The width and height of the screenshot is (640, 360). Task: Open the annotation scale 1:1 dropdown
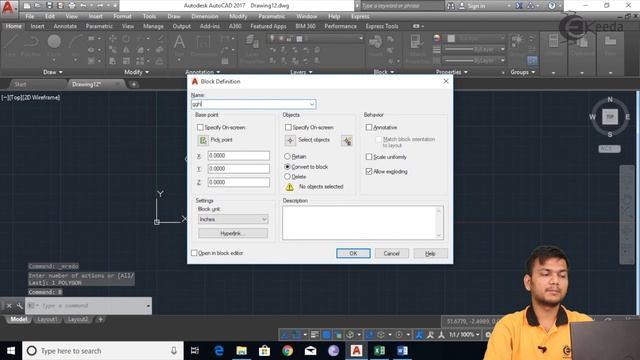click(464, 335)
